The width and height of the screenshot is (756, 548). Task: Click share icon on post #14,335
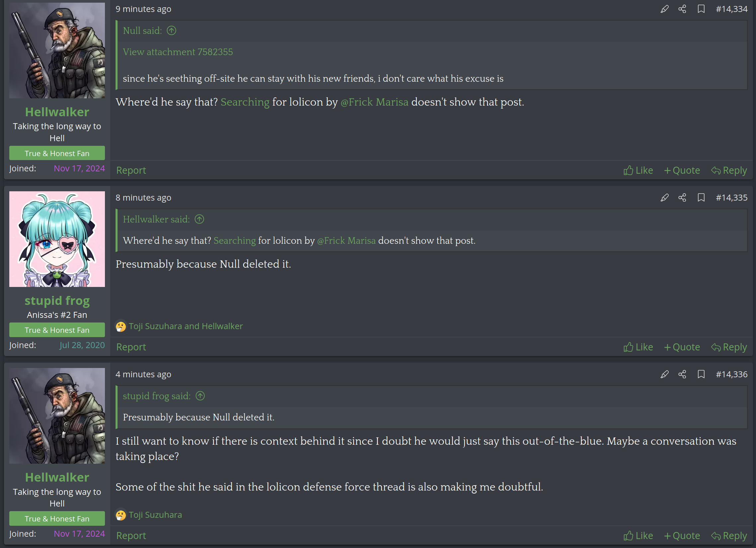pos(682,198)
